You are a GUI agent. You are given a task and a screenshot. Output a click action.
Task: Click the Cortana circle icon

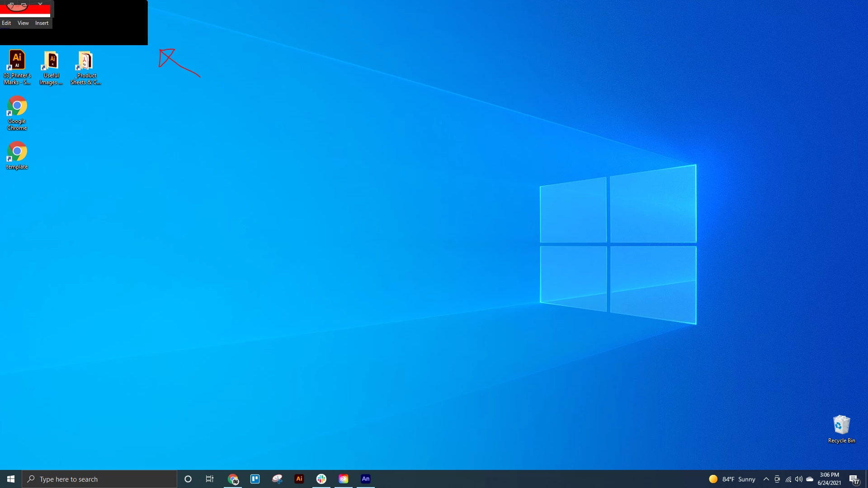click(188, 479)
